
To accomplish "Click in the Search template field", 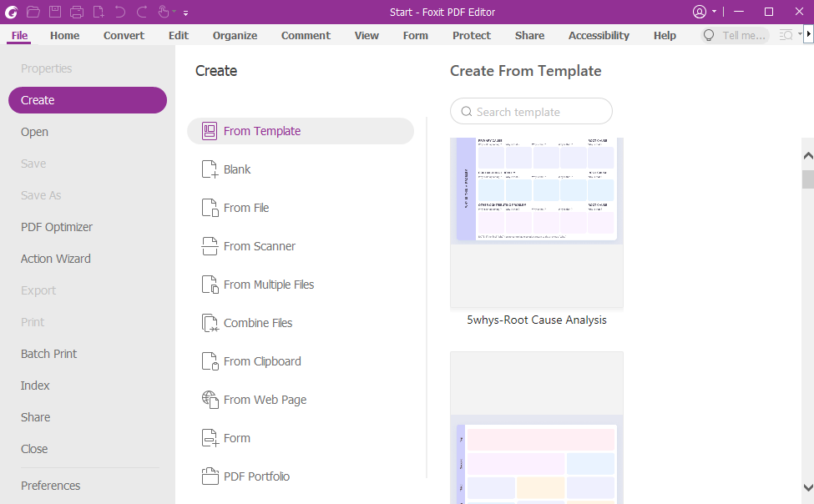I will click(531, 111).
